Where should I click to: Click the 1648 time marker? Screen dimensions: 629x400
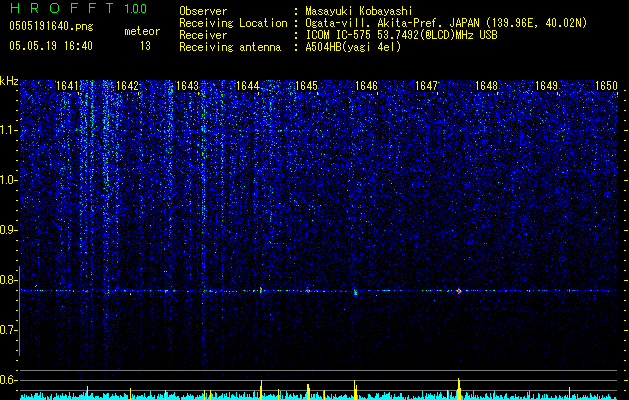486,86
